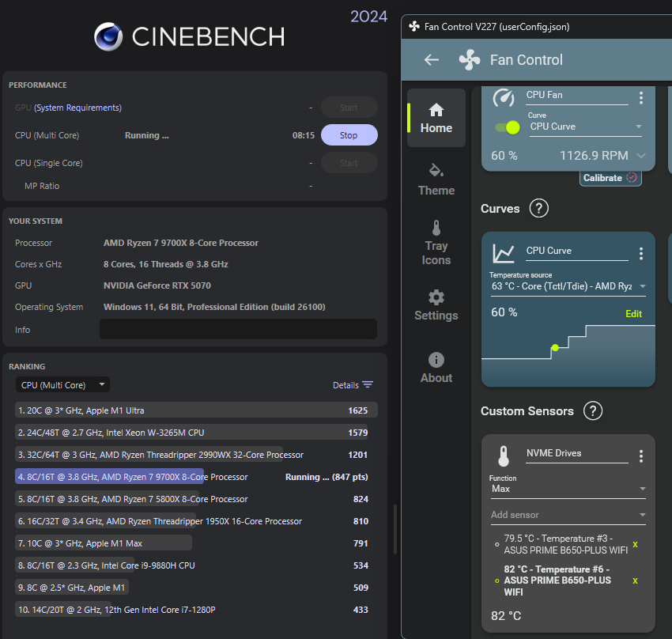Image resolution: width=672 pixels, height=639 pixels.
Task: Click the Cinebench logo icon
Action: click(x=108, y=36)
